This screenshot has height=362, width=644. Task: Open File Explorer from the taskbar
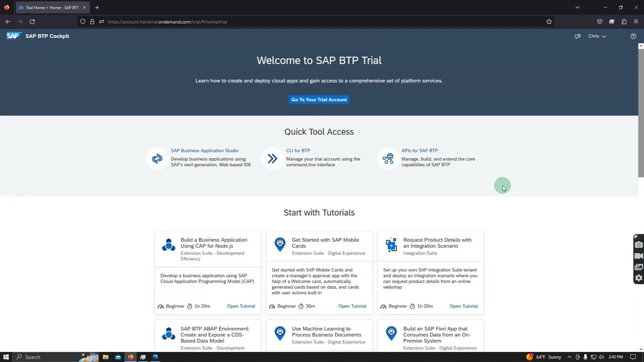(106, 357)
